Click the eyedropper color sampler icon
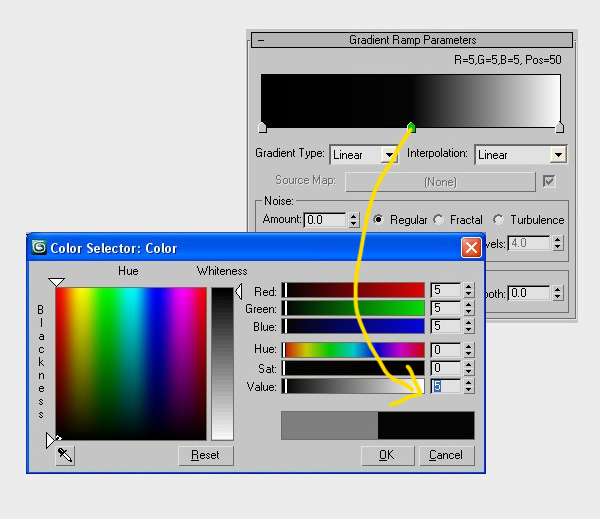Viewport: 600px width, 519px height. pos(65,455)
